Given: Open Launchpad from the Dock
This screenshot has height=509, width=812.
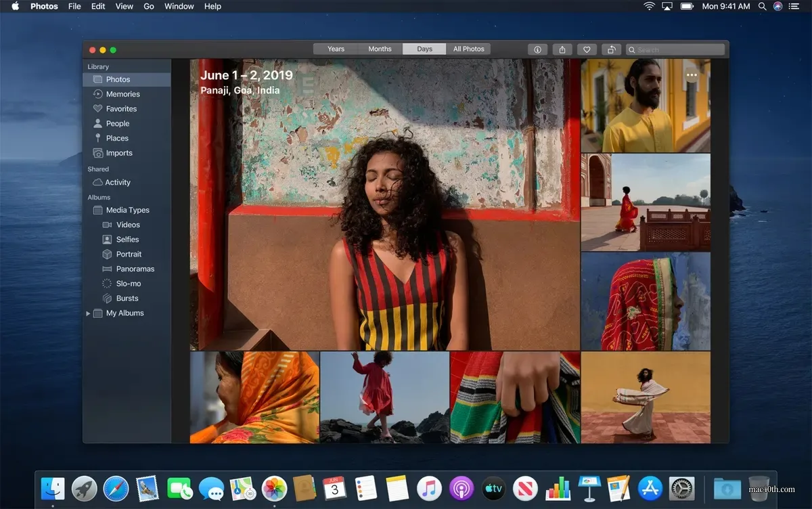Looking at the screenshot, I should [x=84, y=487].
